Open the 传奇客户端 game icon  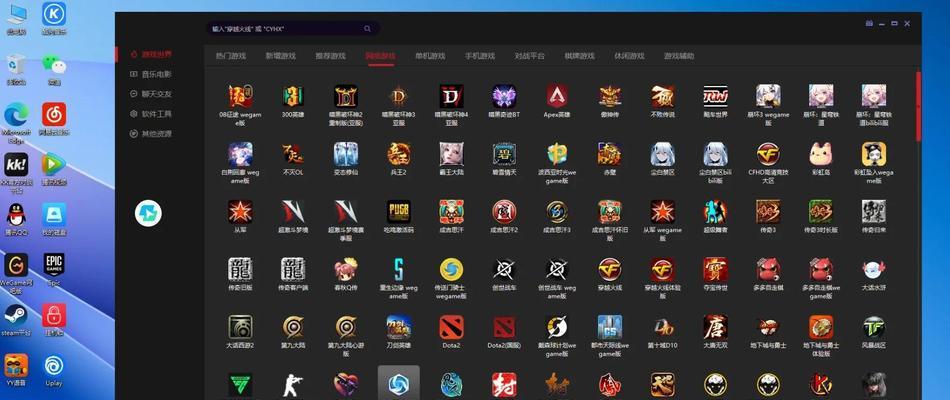[293, 269]
